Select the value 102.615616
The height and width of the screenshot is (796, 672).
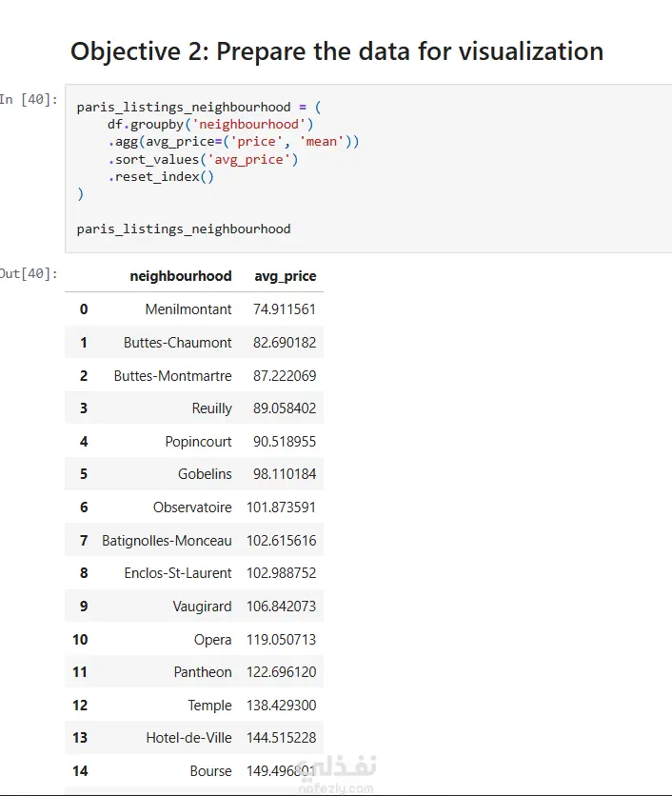281,541
